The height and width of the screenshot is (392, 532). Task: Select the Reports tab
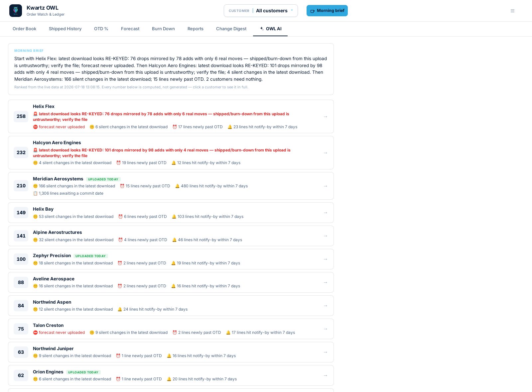[195, 29]
